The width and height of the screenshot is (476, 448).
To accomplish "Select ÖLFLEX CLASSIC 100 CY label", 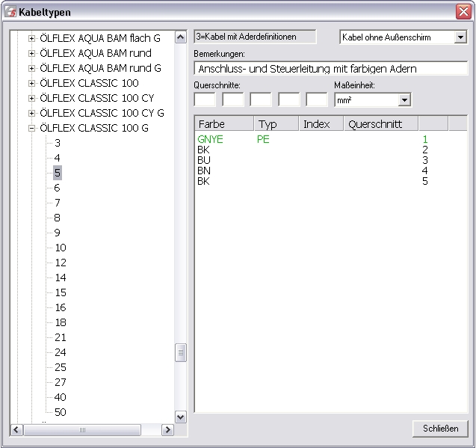I will (97, 98).
